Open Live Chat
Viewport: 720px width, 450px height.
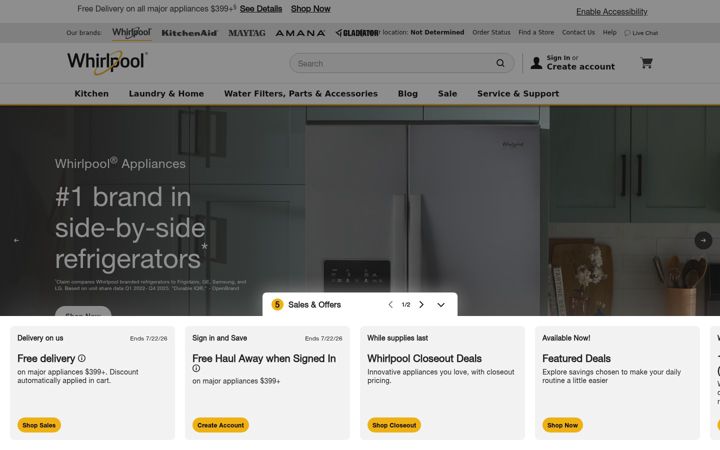click(x=641, y=33)
